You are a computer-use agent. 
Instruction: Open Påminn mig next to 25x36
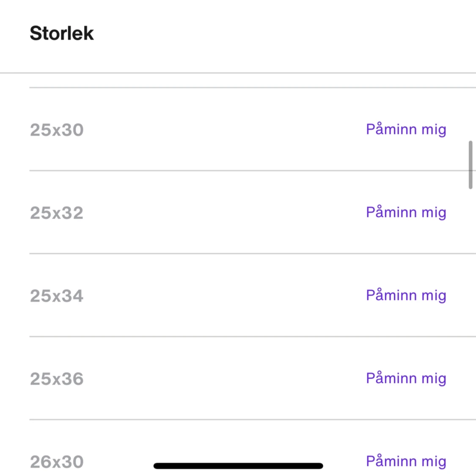point(406,379)
